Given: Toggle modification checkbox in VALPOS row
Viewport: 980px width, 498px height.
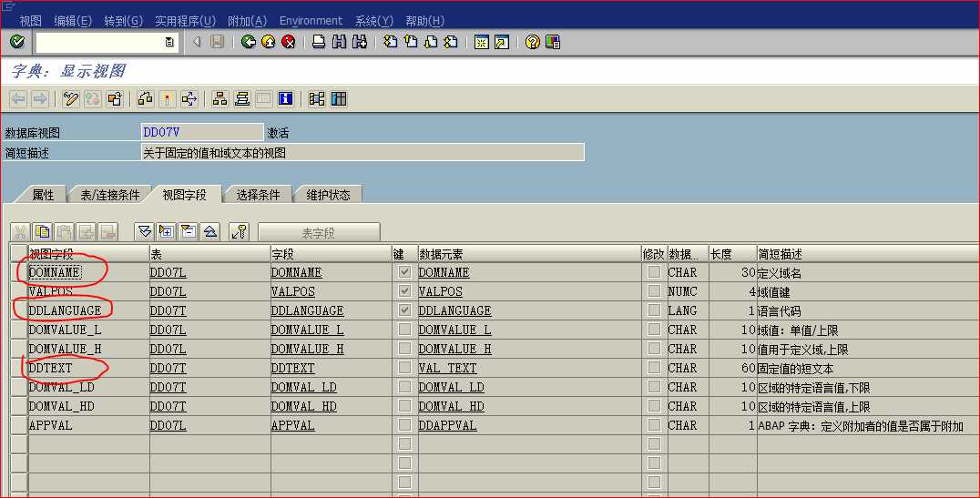Looking at the screenshot, I should click(x=654, y=291).
